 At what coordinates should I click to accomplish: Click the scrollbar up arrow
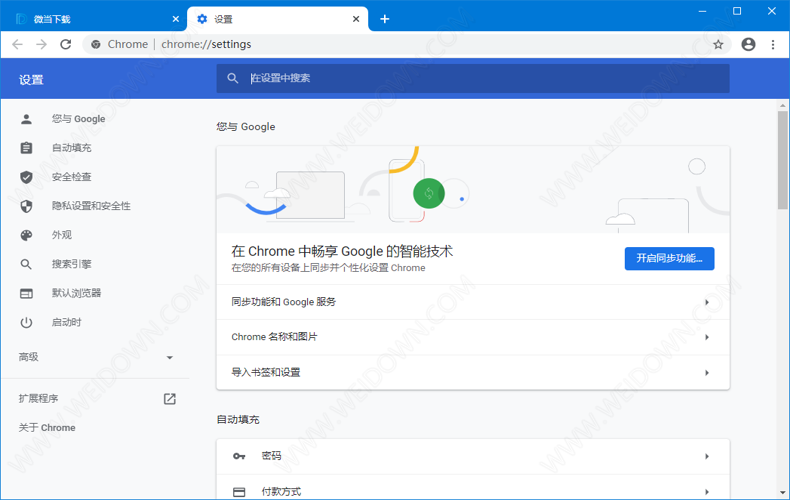(x=782, y=105)
